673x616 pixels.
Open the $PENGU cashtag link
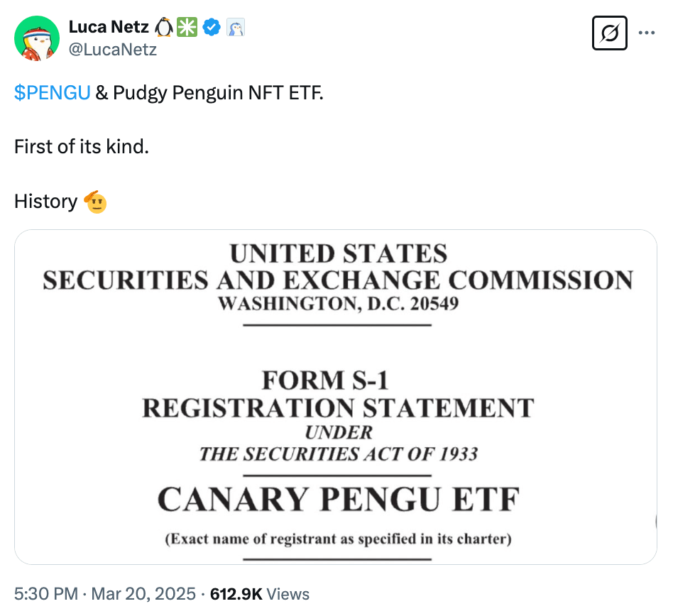click(52, 93)
